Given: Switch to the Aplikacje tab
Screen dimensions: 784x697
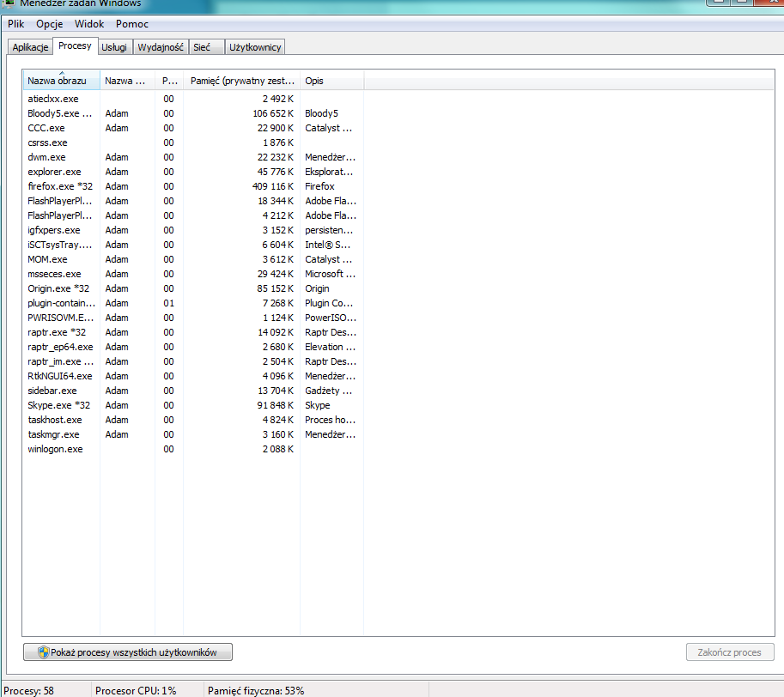Looking at the screenshot, I should tap(31, 47).
